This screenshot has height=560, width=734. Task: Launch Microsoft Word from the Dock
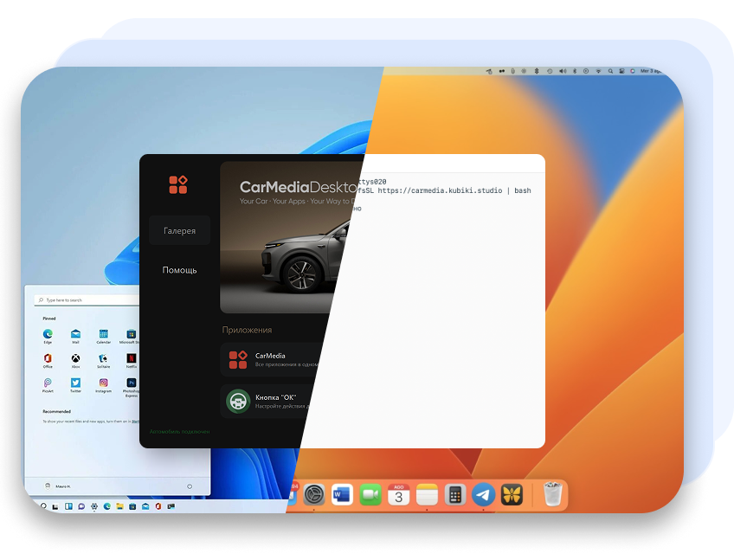click(339, 494)
